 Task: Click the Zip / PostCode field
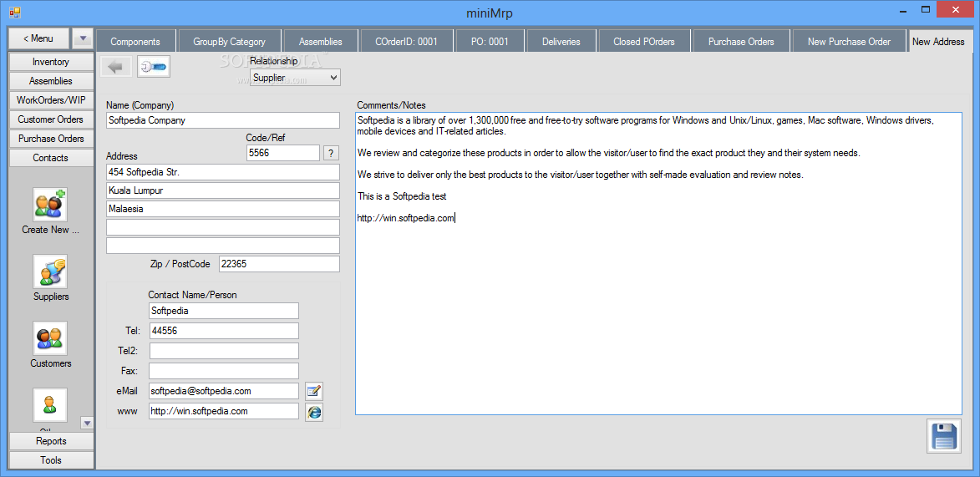pos(279,264)
